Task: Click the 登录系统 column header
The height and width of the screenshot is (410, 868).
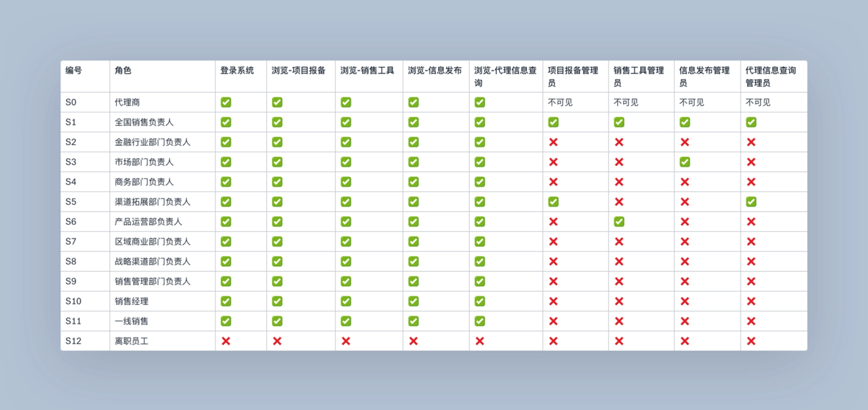Action: [x=237, y=70]
